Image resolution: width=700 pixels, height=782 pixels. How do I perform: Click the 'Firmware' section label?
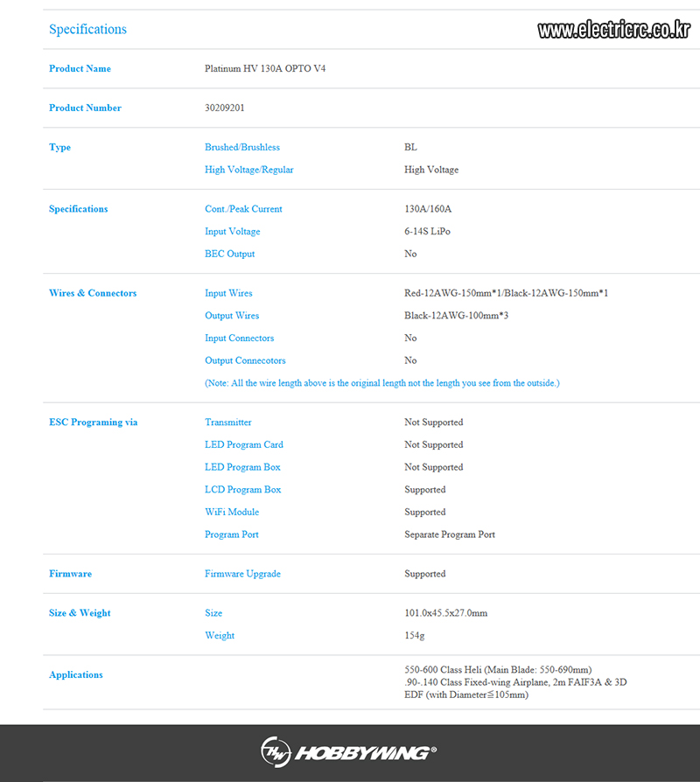coord(70,574)
